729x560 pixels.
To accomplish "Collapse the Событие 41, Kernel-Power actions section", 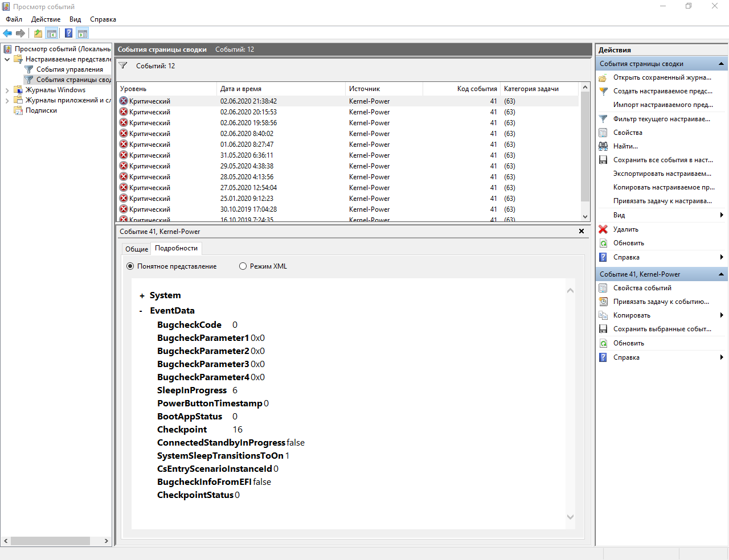I will [721, 274].
